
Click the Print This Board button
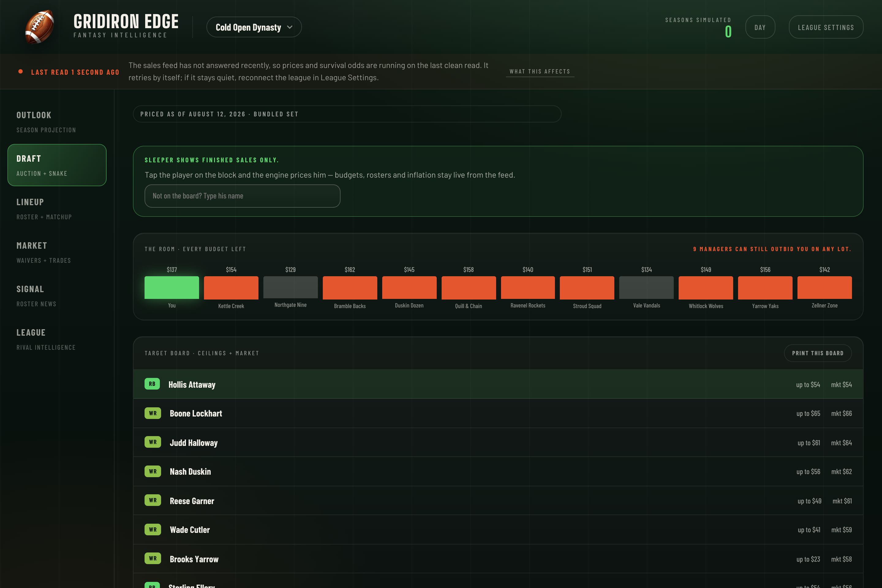click(x=817, y=353)
